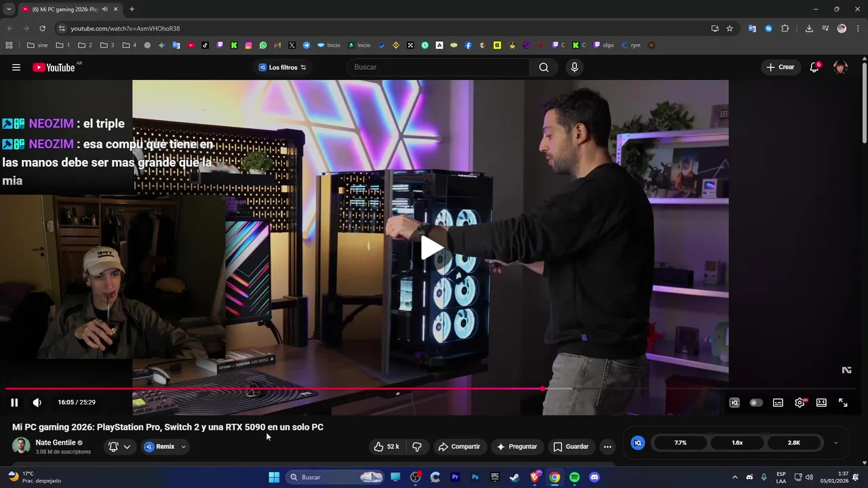868x488 pixels.
Task: Click the 7.7% vidIQ stat
Action: pos(680,443)
